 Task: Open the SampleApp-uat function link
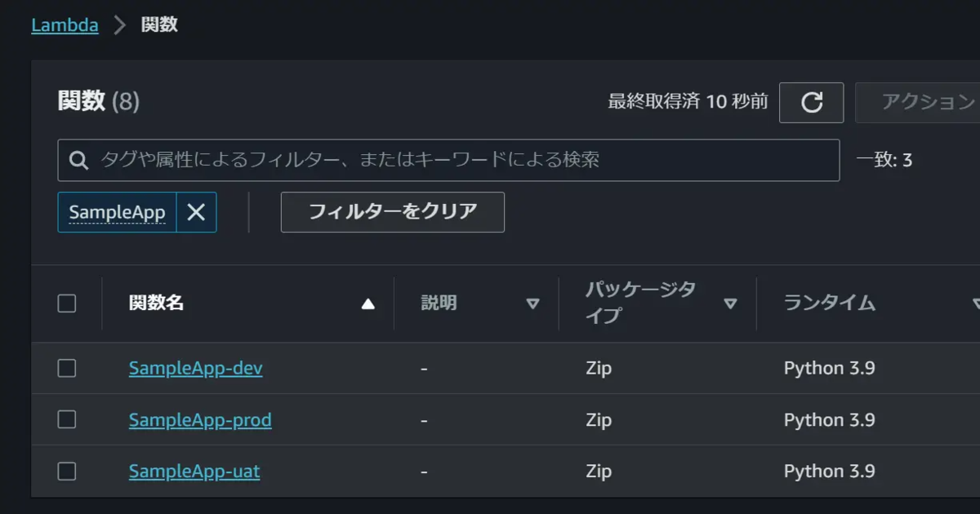pos(194,471)
